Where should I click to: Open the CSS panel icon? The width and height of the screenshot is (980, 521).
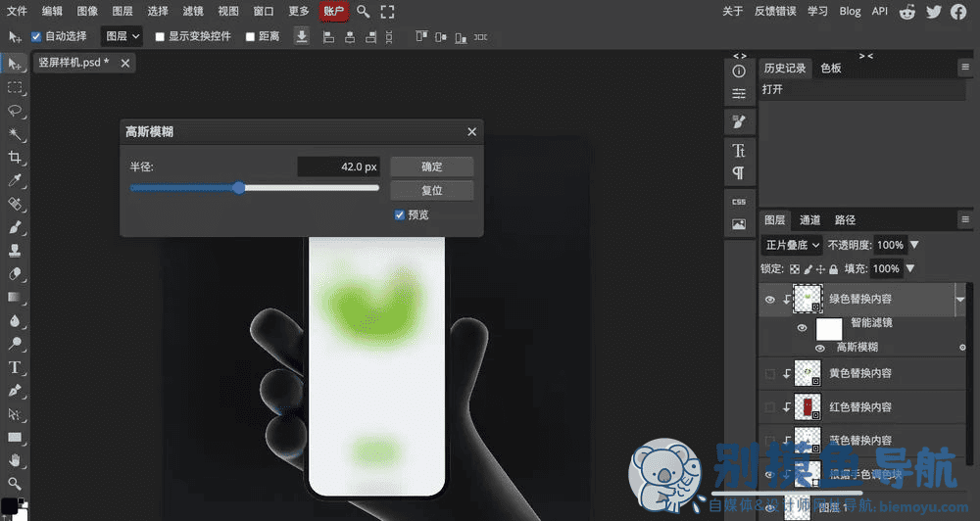(x=739, y=202)
